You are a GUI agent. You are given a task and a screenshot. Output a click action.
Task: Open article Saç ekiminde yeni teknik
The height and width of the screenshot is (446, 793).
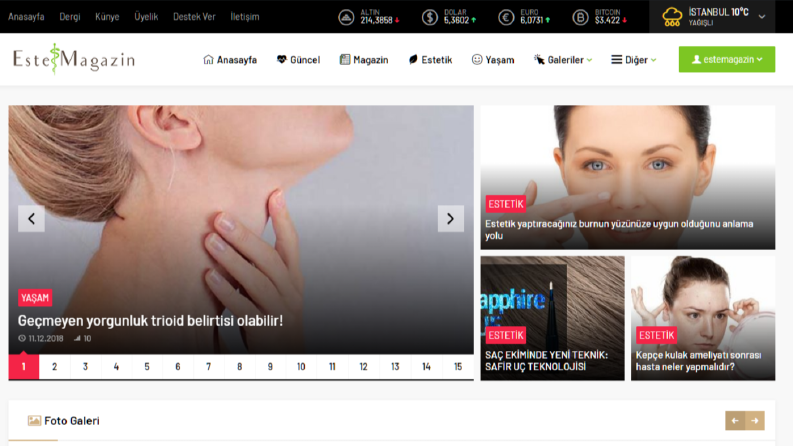click(546, 361)
